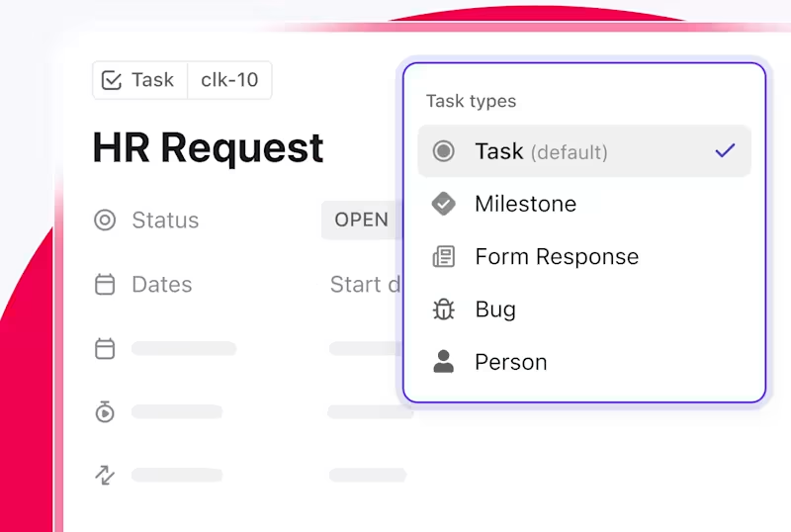
Task: Select Person from the task types list
Action: [510, 362]
